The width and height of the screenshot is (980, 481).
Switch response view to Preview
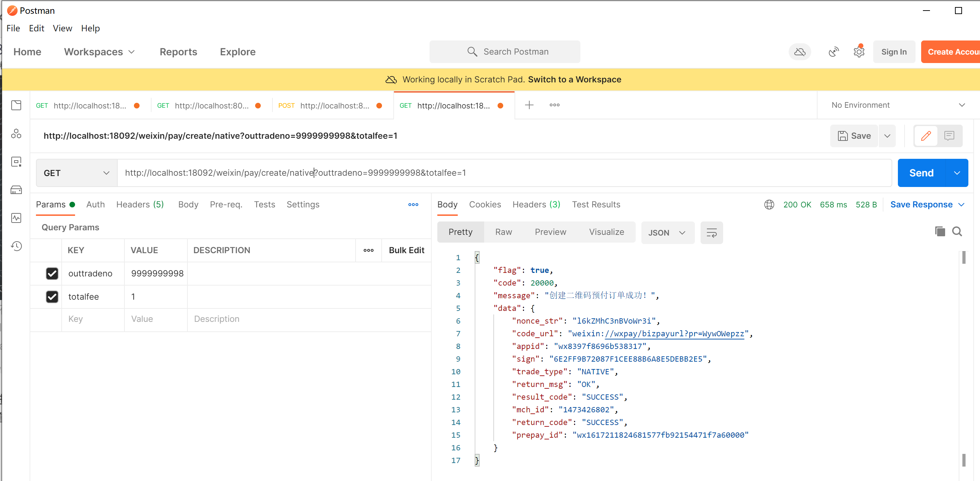550,232
